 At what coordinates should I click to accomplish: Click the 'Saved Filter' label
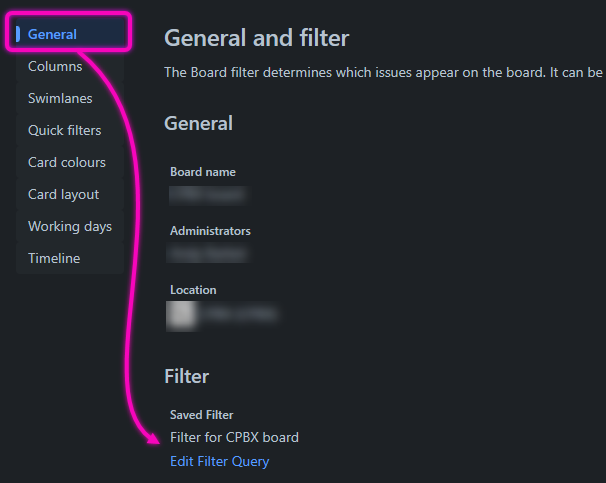click(201, 414)
